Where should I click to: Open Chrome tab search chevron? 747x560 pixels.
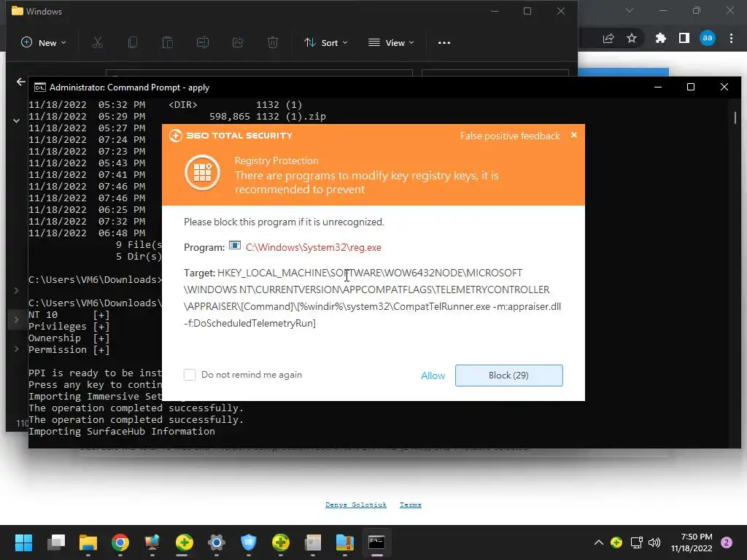630,10
